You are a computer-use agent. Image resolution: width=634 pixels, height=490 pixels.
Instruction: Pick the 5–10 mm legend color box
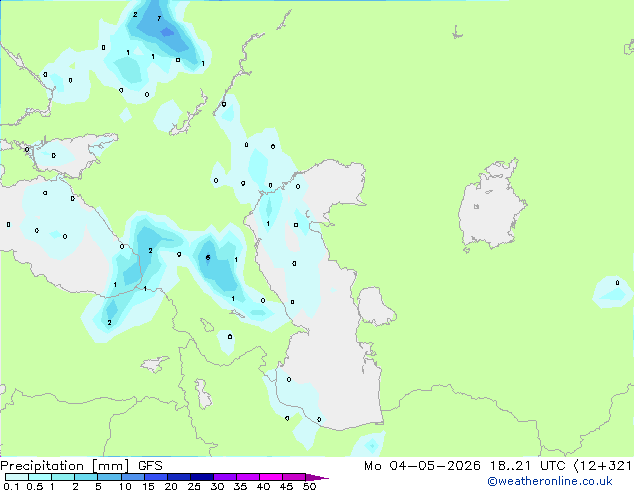[x=110, y=477]
